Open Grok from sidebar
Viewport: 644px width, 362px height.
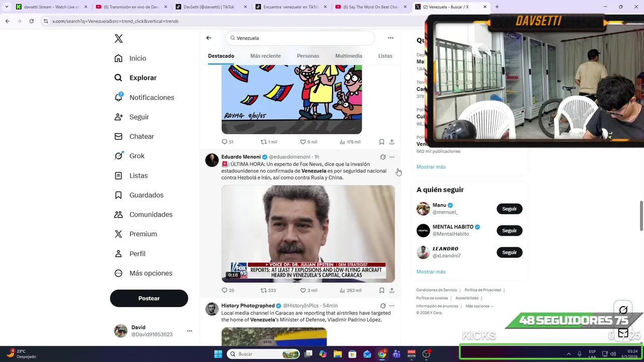[x=129, y=156]
